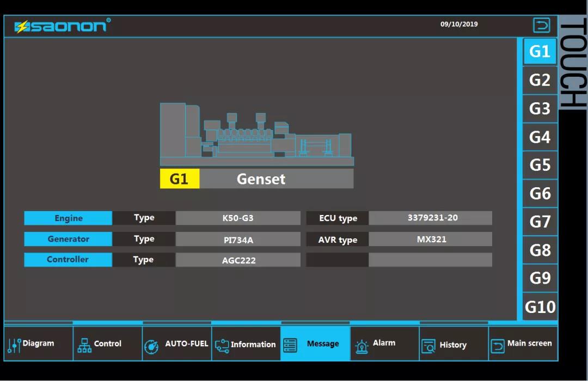This screenshot has width=588, height=381.
Task: Choose the G7 side tab
Action: tap(540, 222)
